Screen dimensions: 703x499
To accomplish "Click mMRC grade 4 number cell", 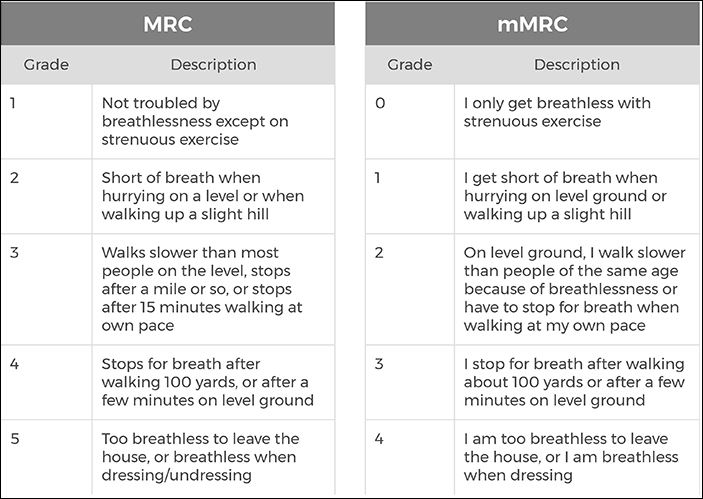I will [x=379, y=439].
